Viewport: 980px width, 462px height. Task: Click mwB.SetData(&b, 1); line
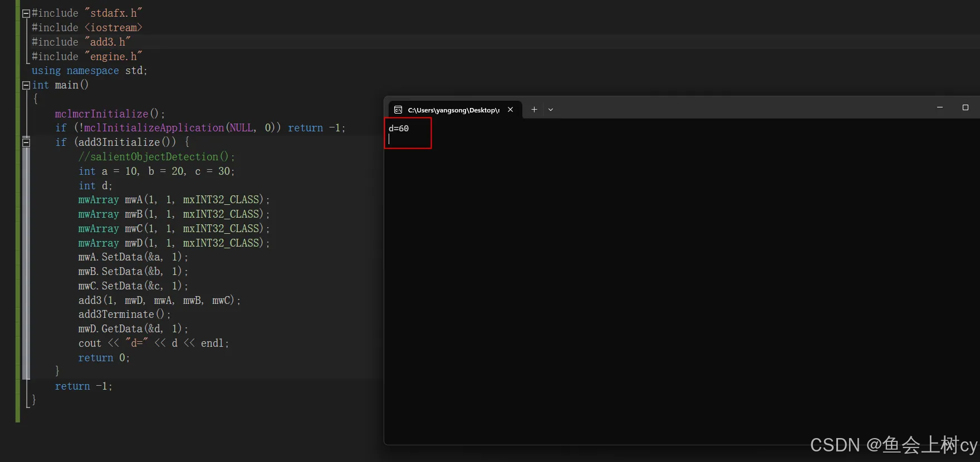click(133, 272)
